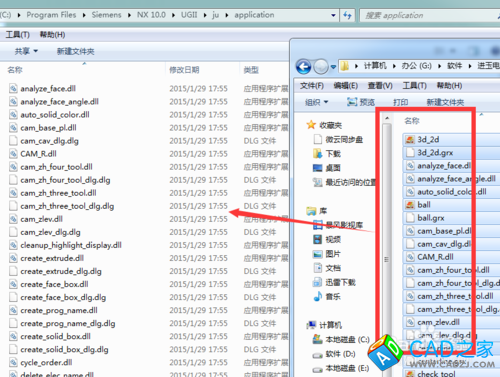Screen dimensions: 500x377
Task: Open the 组织 dropdown
Action: pos(317,102)
